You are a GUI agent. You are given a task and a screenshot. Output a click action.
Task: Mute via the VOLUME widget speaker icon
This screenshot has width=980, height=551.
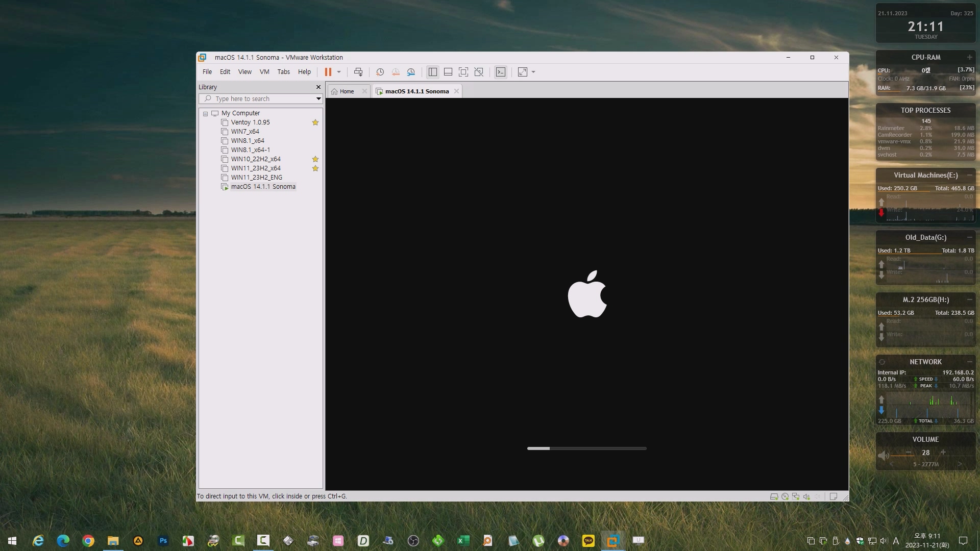[x=883, y=455]
